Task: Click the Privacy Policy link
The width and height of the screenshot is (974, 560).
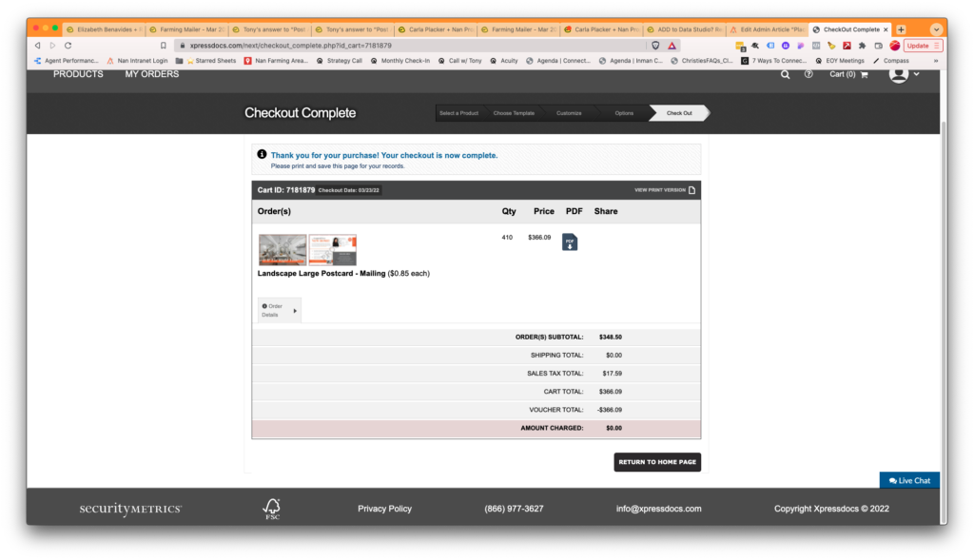Action: pyautogui.click(x=384, y=509)
